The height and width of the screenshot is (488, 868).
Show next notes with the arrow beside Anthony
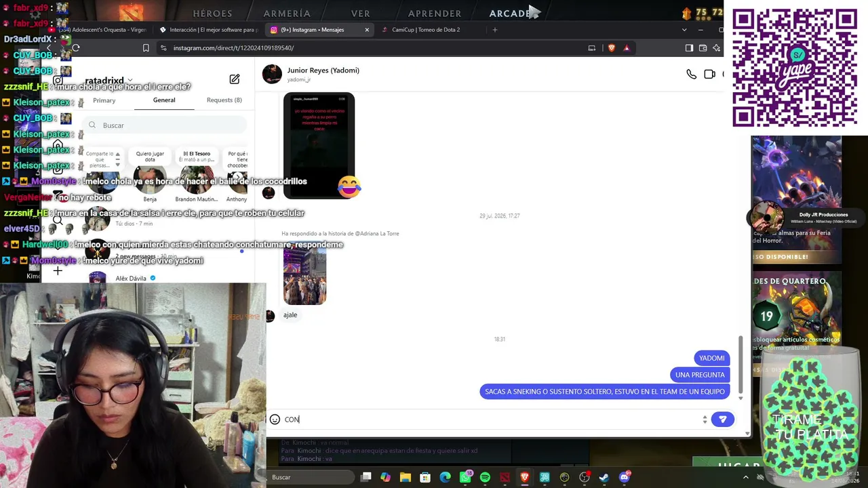click(237, 178)
